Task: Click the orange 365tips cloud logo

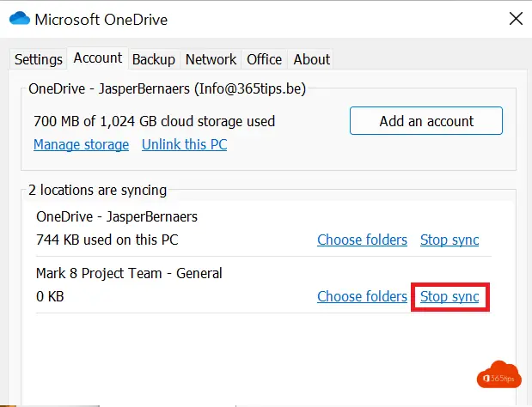Action: 499,375
